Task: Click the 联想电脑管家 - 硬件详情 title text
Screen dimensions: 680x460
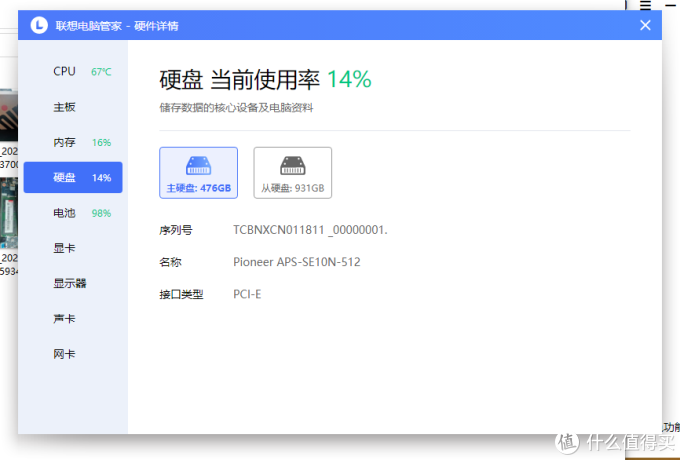Action: coord(117,26)
